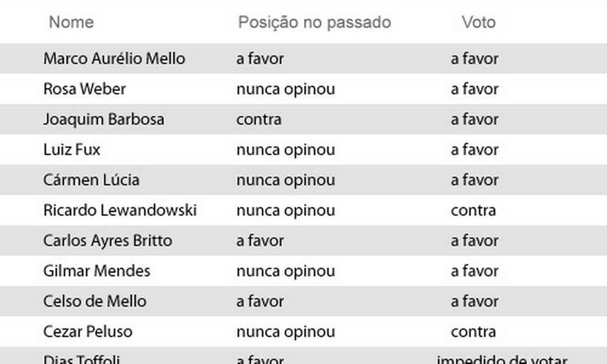The image size is (607, 364).
Task: Select the name Marco Aurélio Mello
Action: click(x=114, y=59)
